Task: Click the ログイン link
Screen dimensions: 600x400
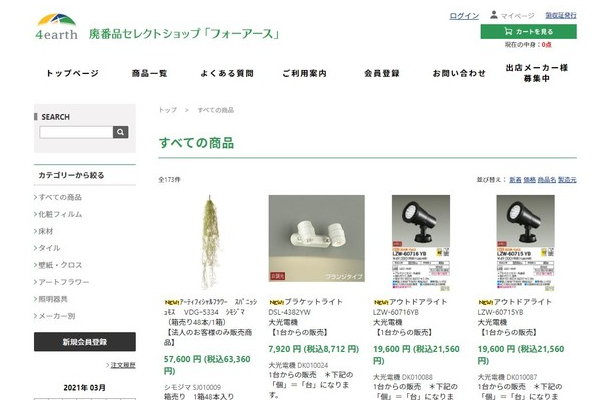Action: click(464, 16)
